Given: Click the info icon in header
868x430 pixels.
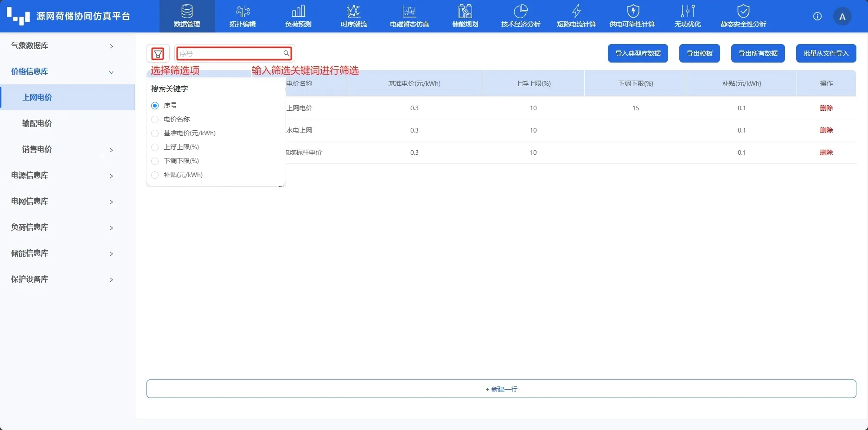Looking at the screenshot, I should coord(817,16).
